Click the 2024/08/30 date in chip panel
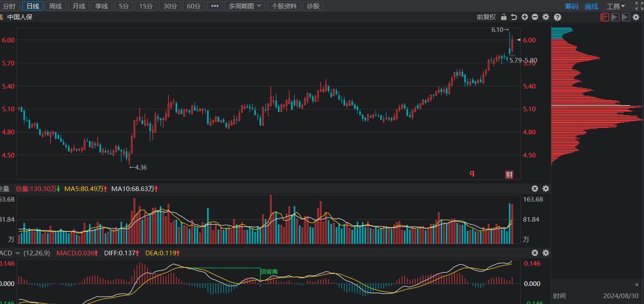 pos(621,296)
